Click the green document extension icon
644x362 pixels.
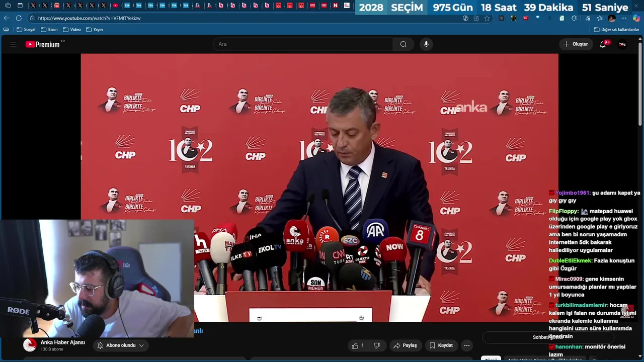pos(562,18)
